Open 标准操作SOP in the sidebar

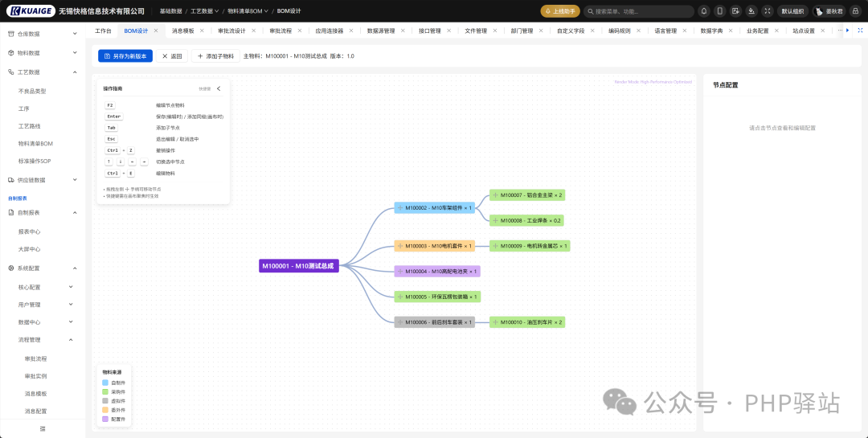[x=35, y=161]
